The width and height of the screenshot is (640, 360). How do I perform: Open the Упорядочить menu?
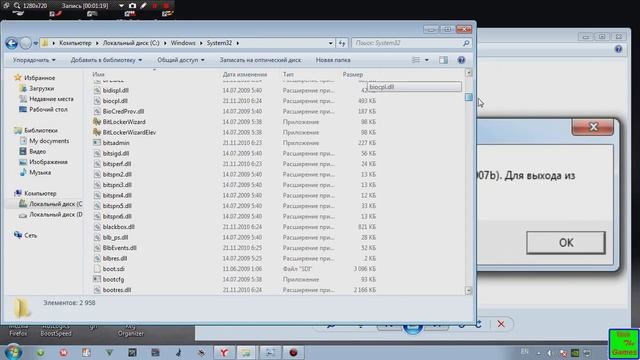(x=34, y=60)
